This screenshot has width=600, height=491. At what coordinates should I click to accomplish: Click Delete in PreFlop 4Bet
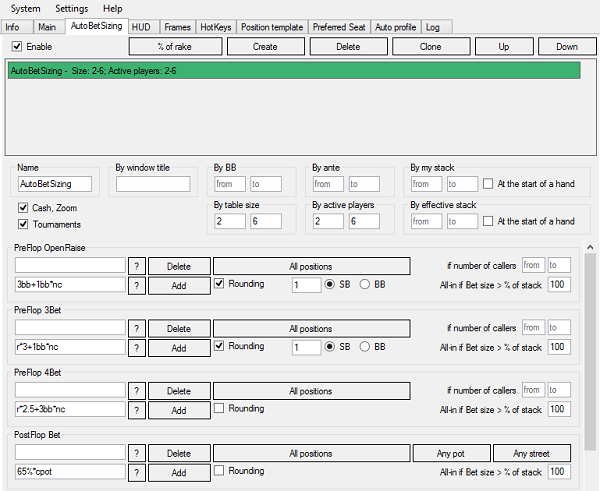pyautogui.click(x=179, y=391)
